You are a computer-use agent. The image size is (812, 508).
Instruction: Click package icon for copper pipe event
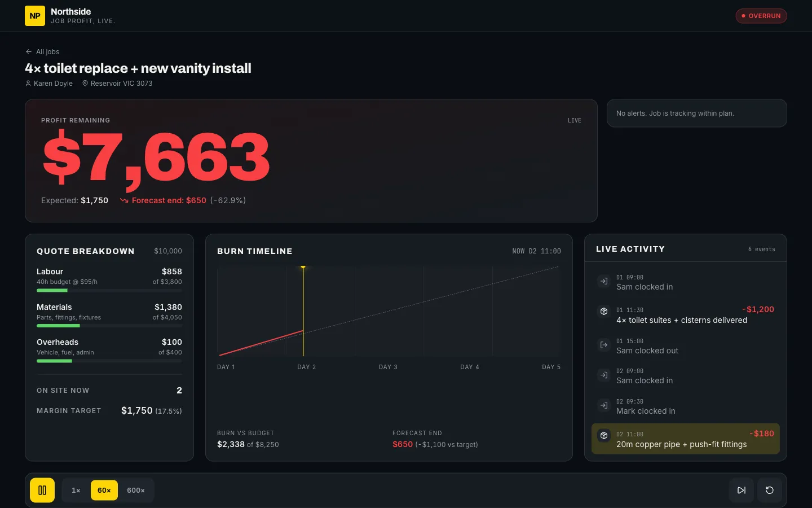pyautogui.click(x=604, y=435)
